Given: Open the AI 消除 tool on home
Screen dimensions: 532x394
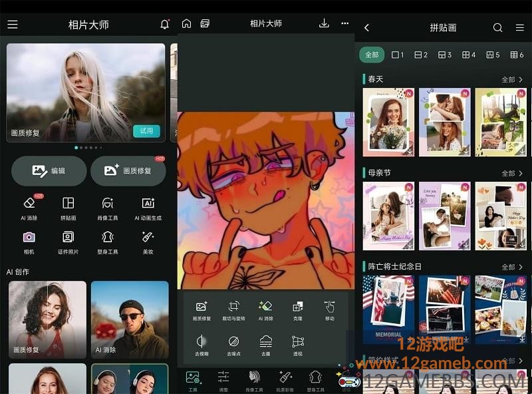Looking at the screenshot, I should (29, 209).
